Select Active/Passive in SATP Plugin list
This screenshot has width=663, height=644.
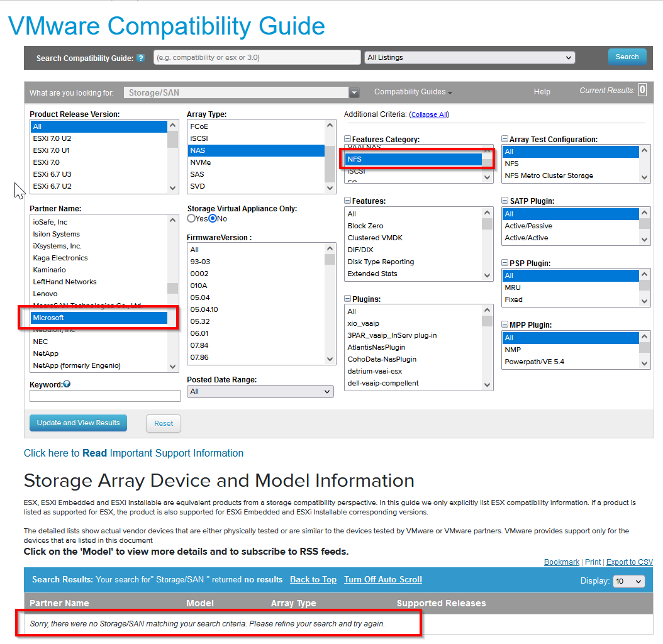(x=571, y=226)
